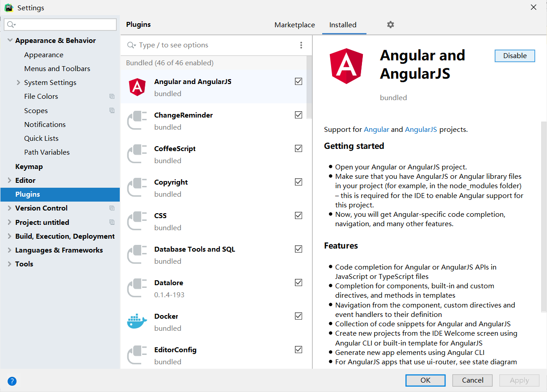Screen dimensions: 547x392
Task: Select the Datalore plugin name
Action: (x=169, y=282)
